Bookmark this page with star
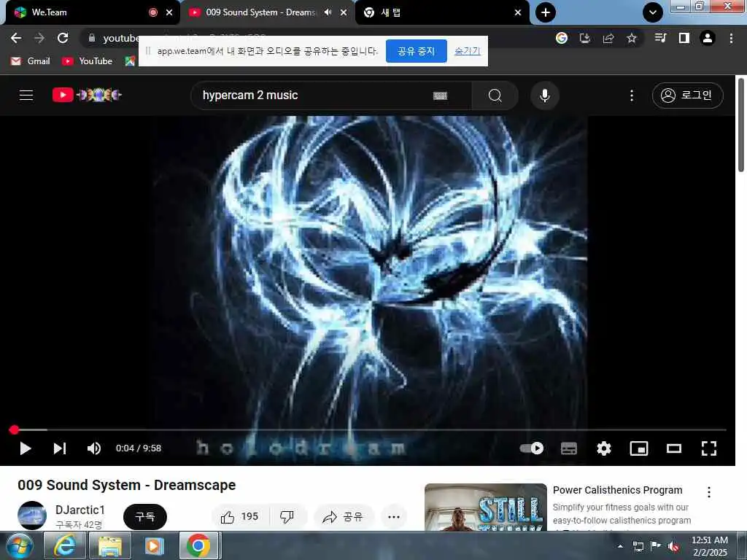Viewport: 747px width, 560px height. 632,38
